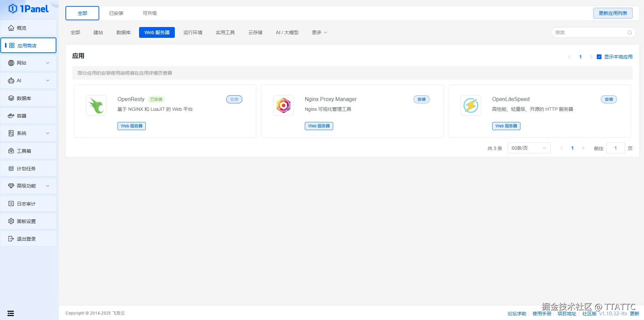The width and height of the screenshot is (644, 320).
Task: Click the 已安装 badge on OpenResty
Action: click(156, 99)
